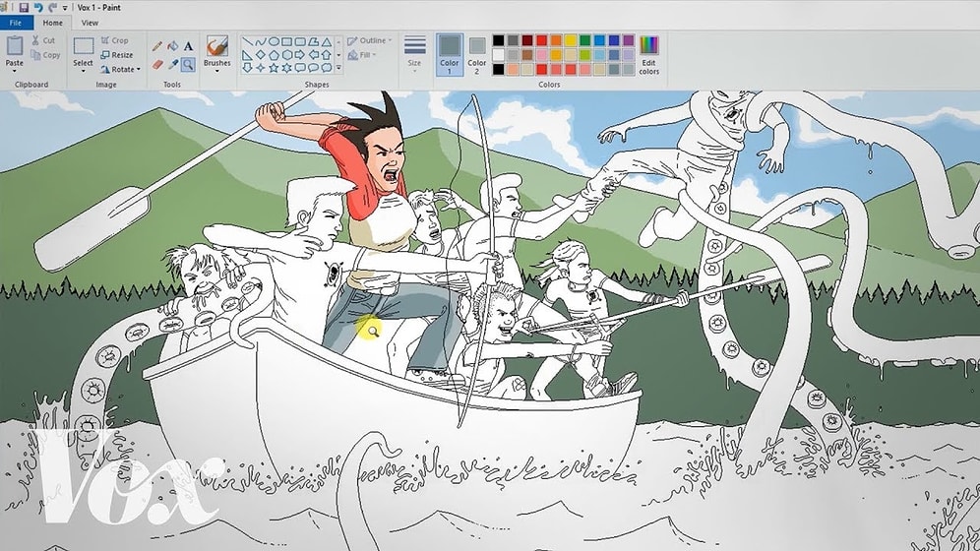The width and height of the screenshot is (980, 551).
Task: Click the Resize button
Action: coord(118,55)
